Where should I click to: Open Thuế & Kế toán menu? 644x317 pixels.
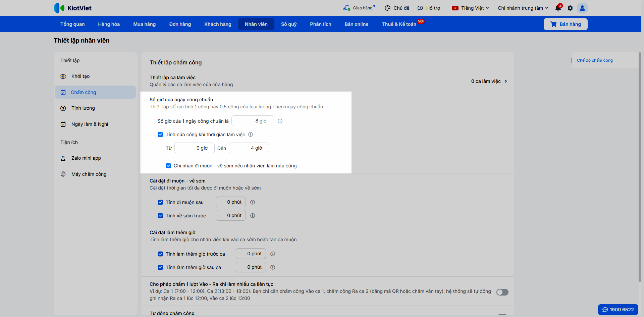[x=399, y=24]
